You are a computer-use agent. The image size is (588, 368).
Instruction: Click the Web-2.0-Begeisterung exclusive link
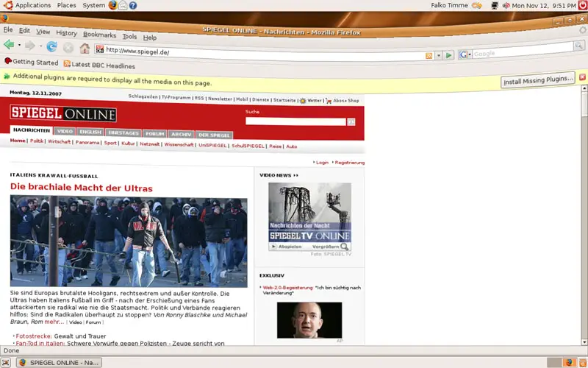coord(287,288)
